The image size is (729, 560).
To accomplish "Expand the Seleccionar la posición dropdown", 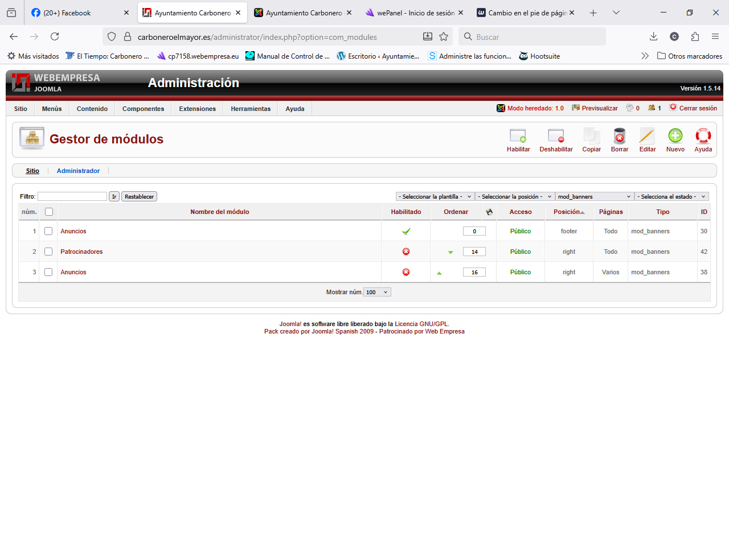I will [515, 196].
